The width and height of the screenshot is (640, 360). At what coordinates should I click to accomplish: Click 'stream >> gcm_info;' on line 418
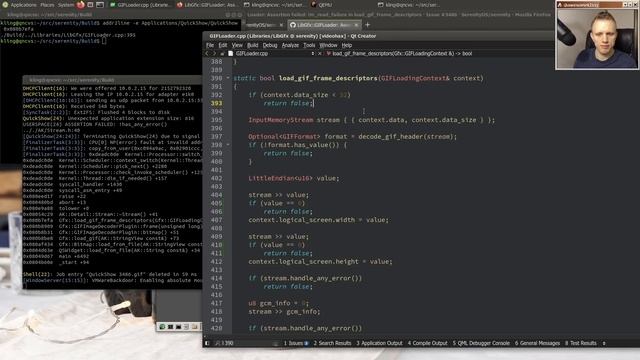coord(284,311)
